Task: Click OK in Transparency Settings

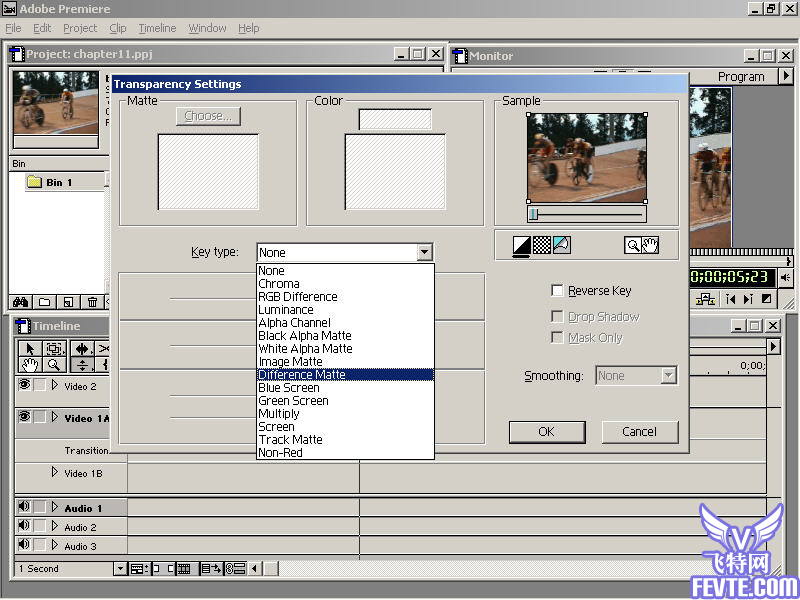Action: click(x=547, y=432)
